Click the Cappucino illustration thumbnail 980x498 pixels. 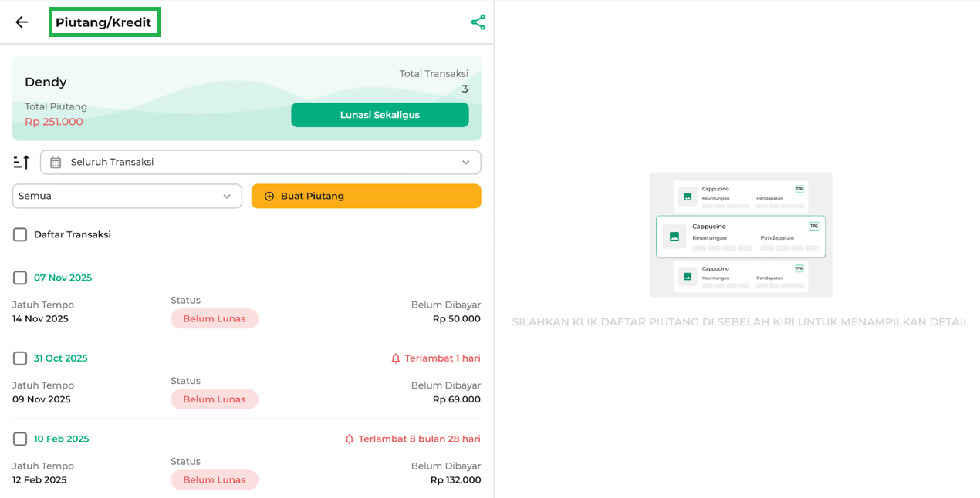pyautogui.click(x=740, y=235)
